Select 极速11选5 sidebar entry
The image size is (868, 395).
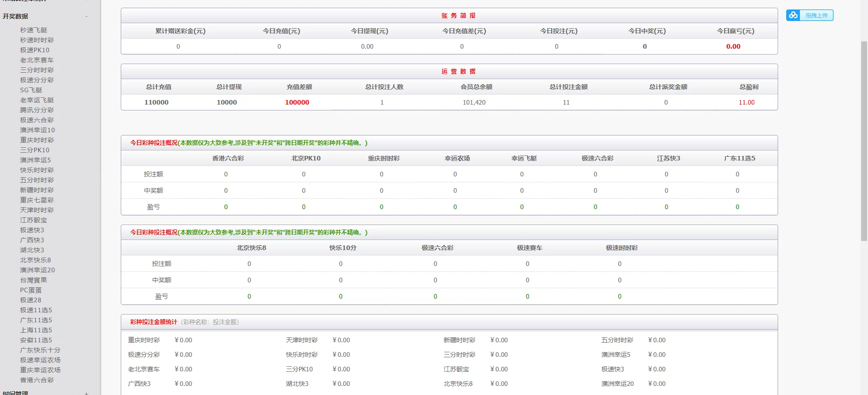click(36, 310)
